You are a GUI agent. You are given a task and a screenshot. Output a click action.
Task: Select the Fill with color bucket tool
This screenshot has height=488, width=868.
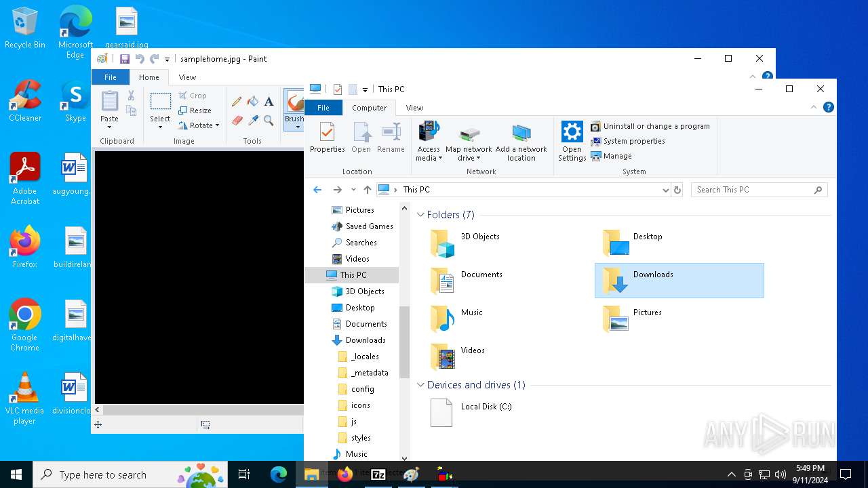pyautogui.click(x=253, y=102)
